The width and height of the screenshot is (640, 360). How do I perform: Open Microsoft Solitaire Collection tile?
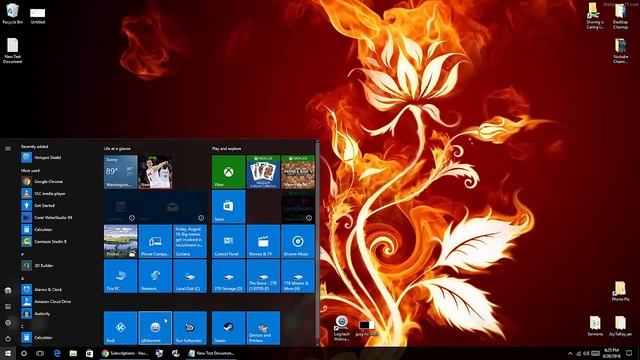[x=263, y=172]
